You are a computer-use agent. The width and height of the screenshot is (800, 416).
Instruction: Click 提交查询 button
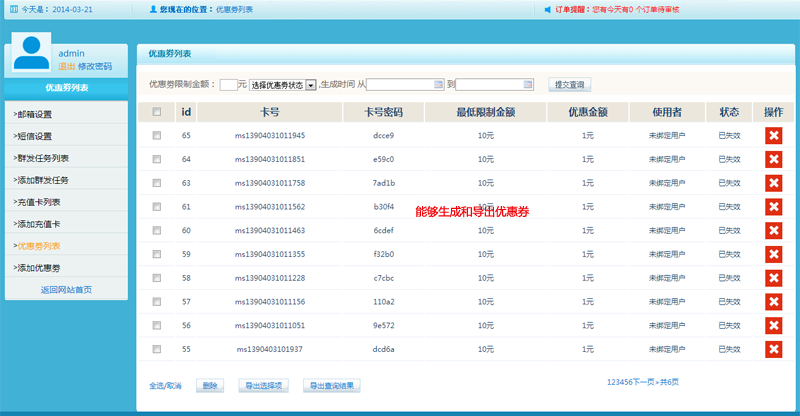[x=572, y=85]
